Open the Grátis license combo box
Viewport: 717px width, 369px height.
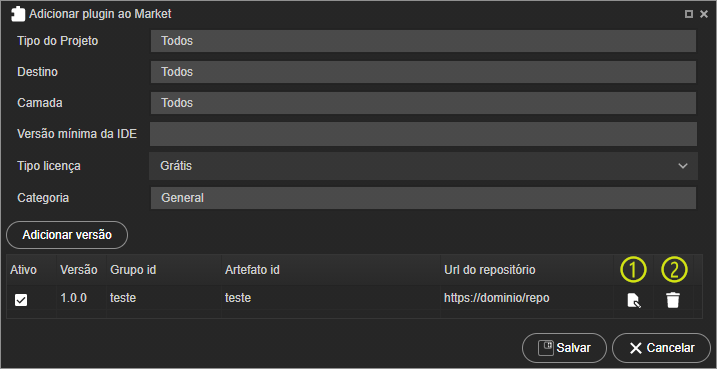[423, 166]
